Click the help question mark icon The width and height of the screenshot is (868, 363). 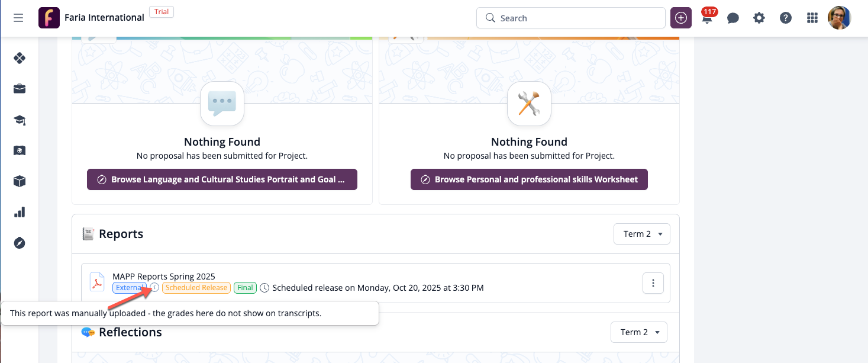click(786, 18)
